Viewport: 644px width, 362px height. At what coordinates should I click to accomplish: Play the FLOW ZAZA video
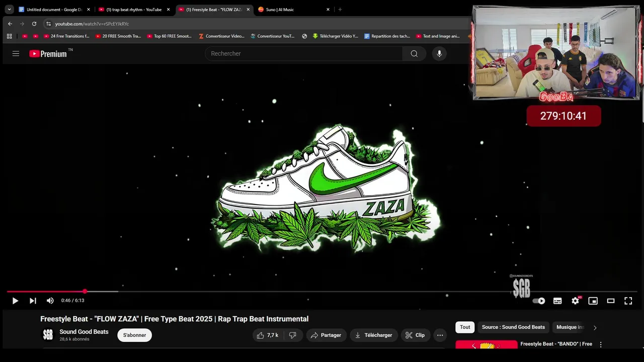15,301
